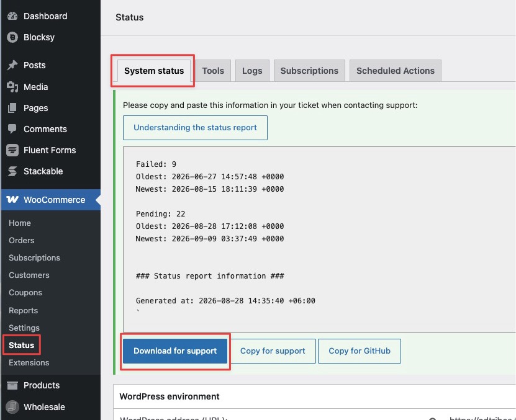The width and height of the screenshot is (516, 420).
Task: Click the Comments speech bubble icon
Action: pyautogui.click(x=12, y=129)
